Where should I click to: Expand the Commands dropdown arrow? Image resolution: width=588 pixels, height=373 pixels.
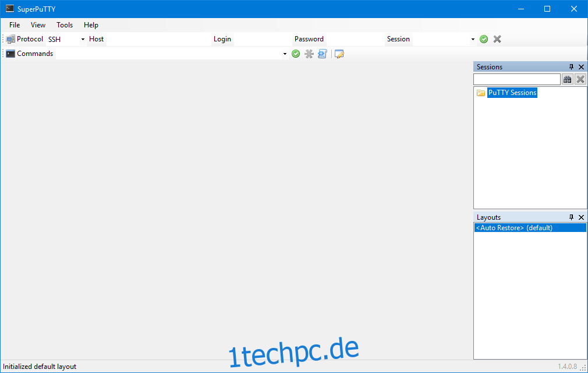(285, 54)
